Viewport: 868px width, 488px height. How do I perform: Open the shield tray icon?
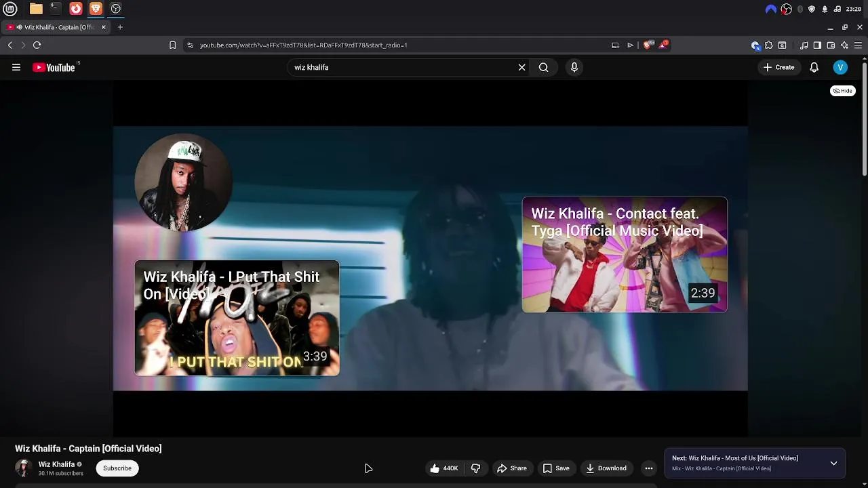[812, 9]
